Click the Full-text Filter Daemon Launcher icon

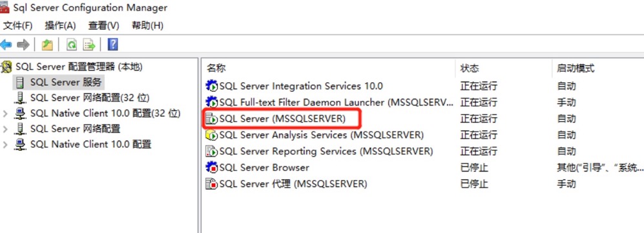(x=211, y=102)
